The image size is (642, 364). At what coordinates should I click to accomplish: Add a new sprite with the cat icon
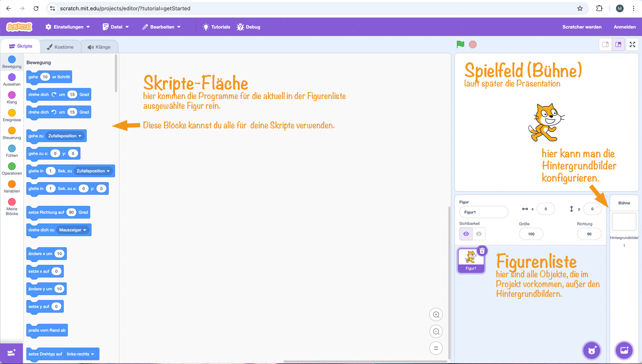point(591,350)
